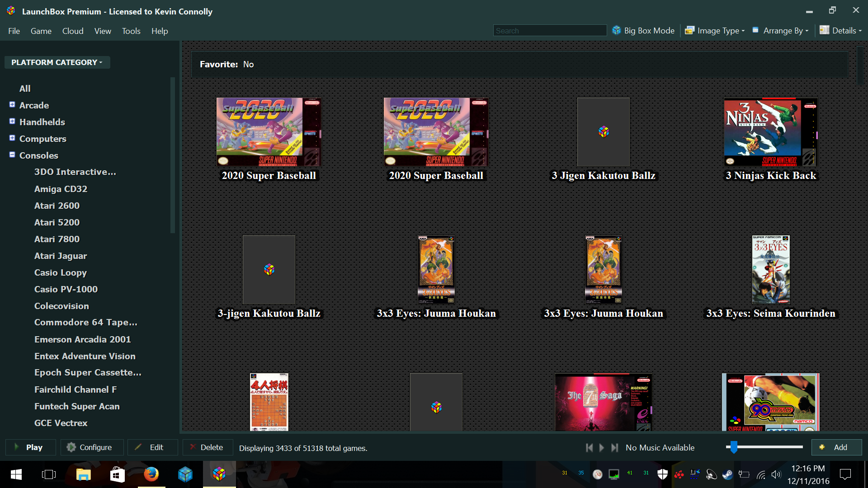Select the 4-nin Shogi box art
The height and width of the screenshot is (488, 868).
coord(269,402)
